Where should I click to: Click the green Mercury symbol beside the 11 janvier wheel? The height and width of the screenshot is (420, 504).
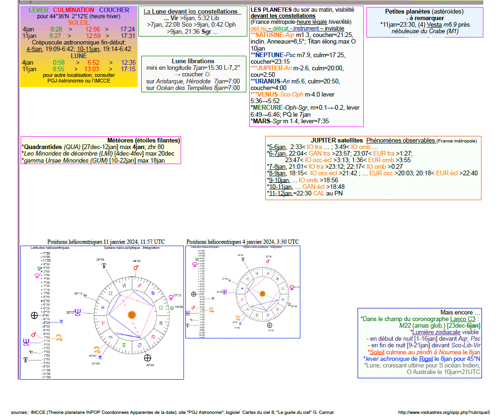pyautogui.click(x=172, y=308)
